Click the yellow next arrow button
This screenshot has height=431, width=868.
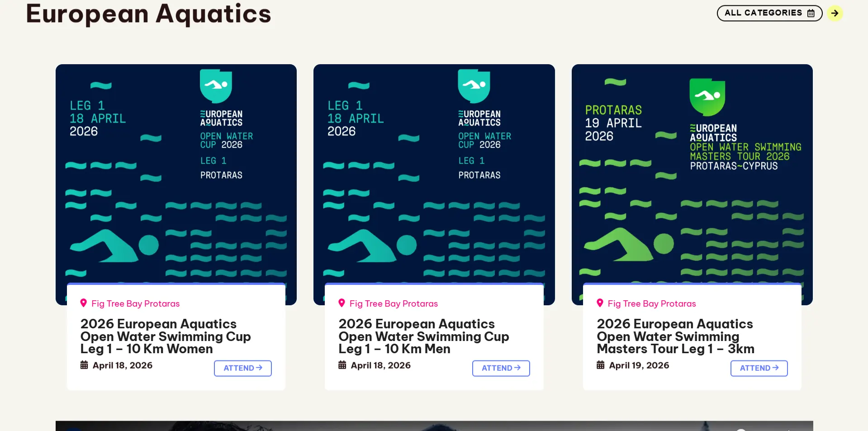click(x=835, y=13)
